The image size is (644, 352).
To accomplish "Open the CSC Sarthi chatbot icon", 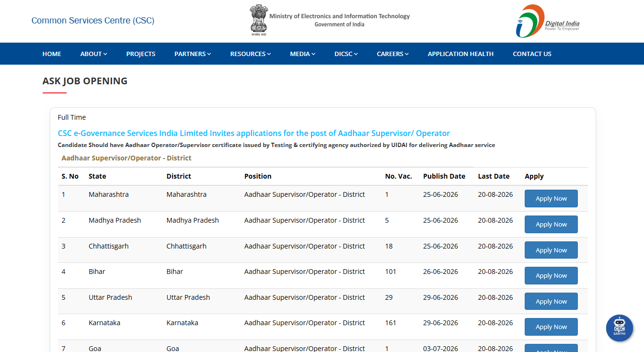I will [x=620, y=328].
